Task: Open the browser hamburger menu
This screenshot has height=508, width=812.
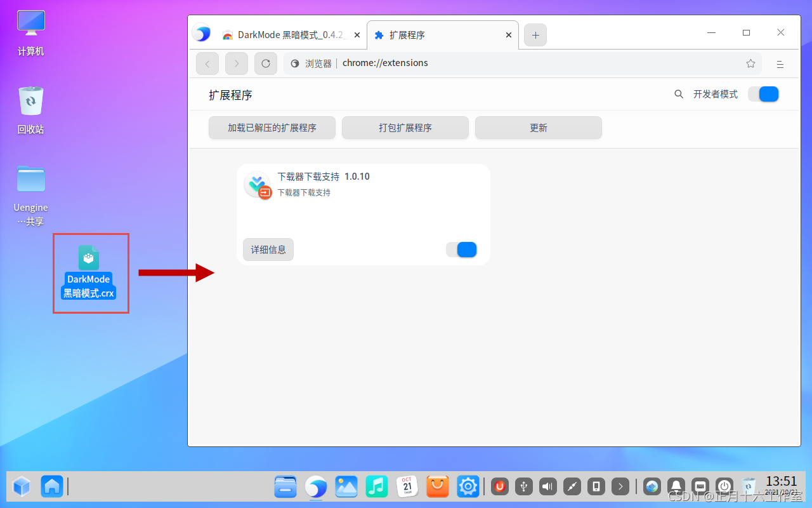Action: 780,64
